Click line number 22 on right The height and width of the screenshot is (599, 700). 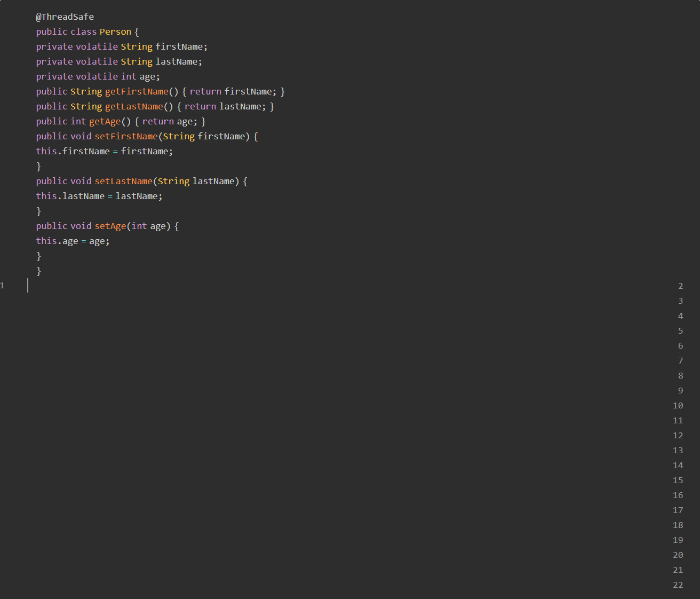click(678, 585)
